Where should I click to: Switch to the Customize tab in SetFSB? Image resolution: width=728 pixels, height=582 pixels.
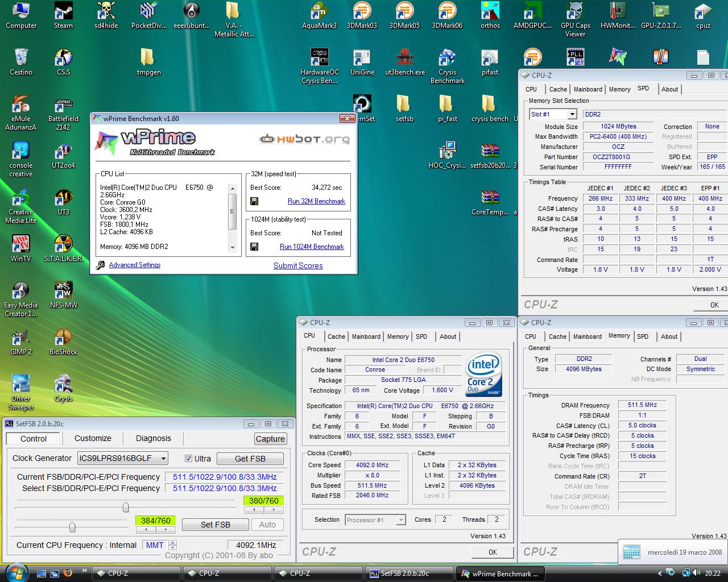pyautogui.click(x=93, y=438)
